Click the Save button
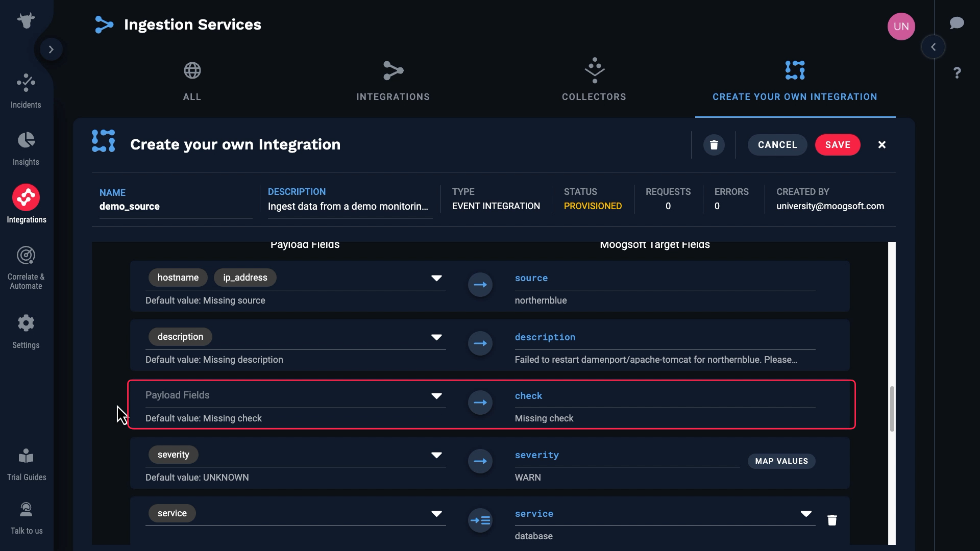 (838, 145)
